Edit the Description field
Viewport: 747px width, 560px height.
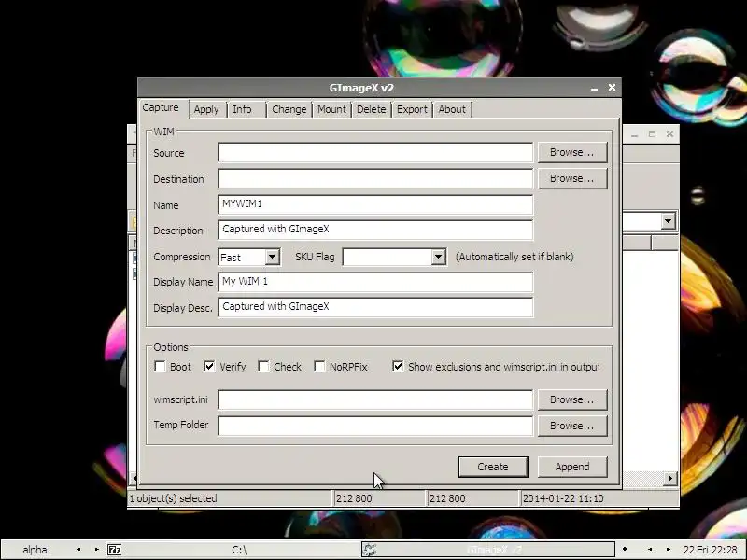pyautogui.click(x=375, y=230)
